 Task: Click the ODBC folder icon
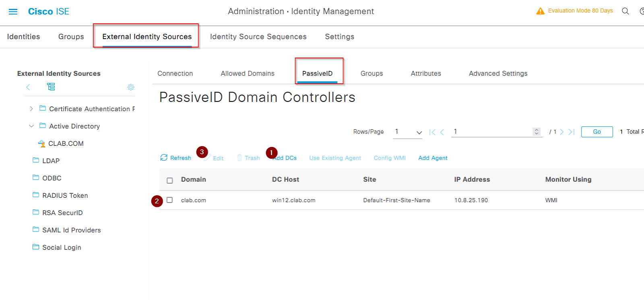pyautogui.click(x=36, y=178)
